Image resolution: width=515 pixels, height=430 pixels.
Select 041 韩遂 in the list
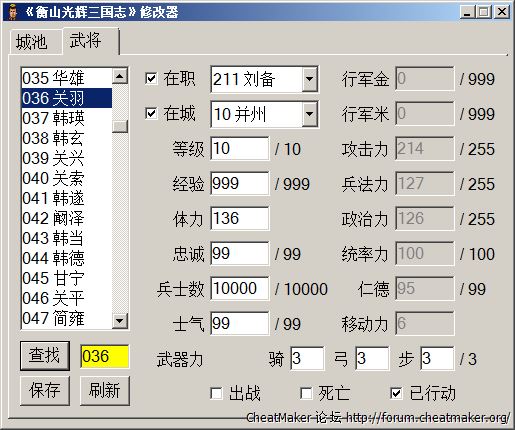tap(67, 198)
